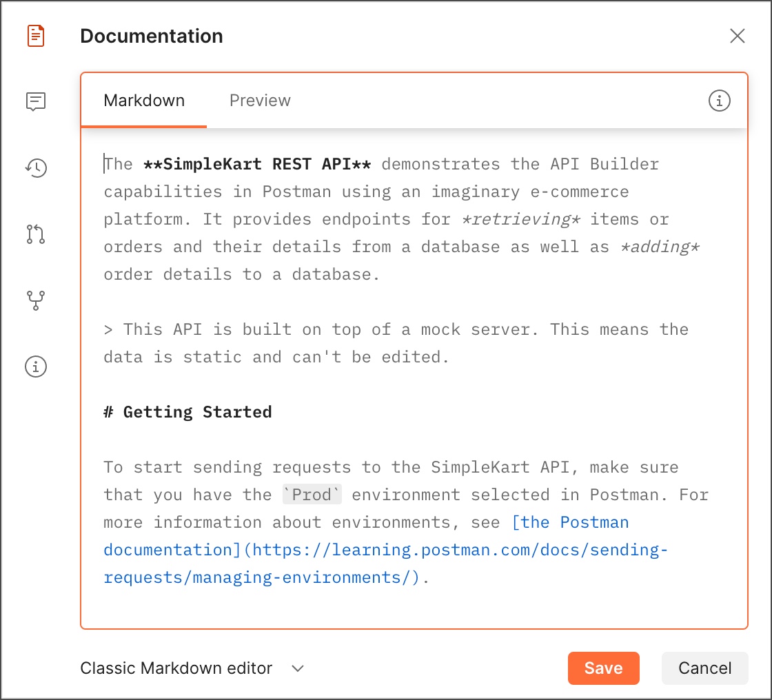The width and height of the screenshot is (772, 700).
Task: Click the Cancel button
Action: click(x=704, y=668)
